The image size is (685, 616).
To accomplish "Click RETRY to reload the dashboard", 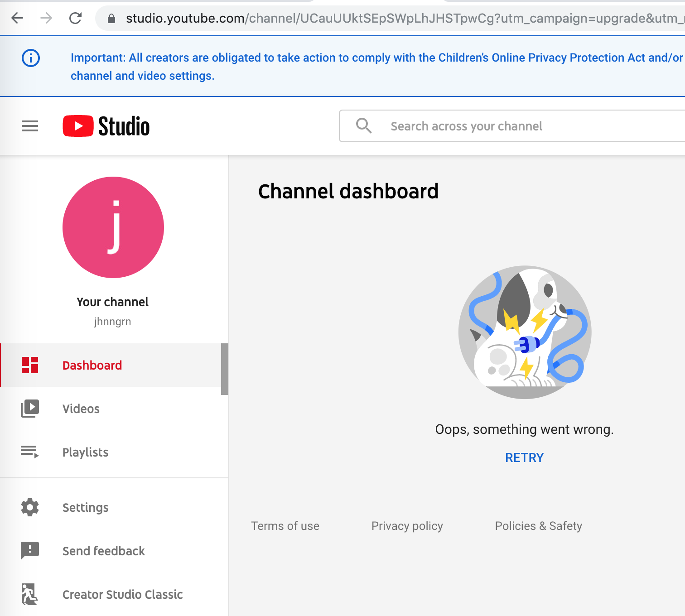I will tap(525, 457).
